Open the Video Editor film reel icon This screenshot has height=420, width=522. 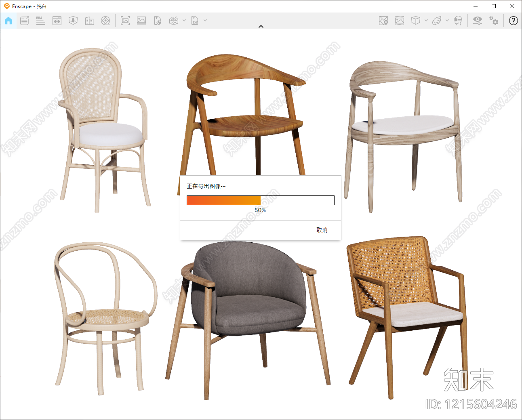(x=105, y=21)
